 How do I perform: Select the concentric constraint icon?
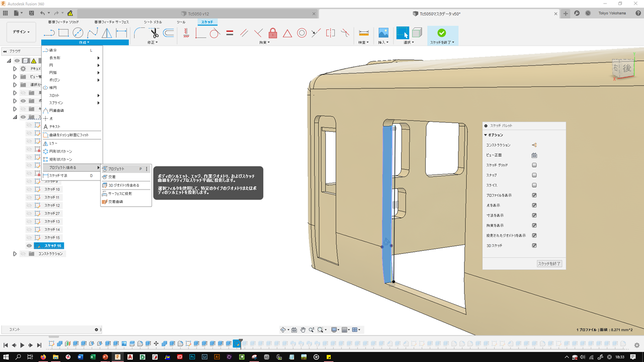[302, 33]
